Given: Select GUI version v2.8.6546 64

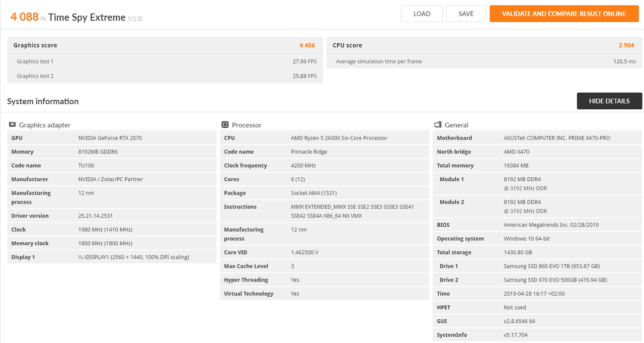Looking at the screenshot, I should pos(519,321).
